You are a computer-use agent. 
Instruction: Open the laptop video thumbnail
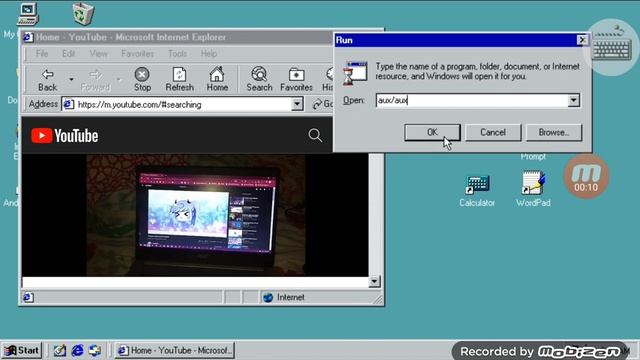coord(196,215)
